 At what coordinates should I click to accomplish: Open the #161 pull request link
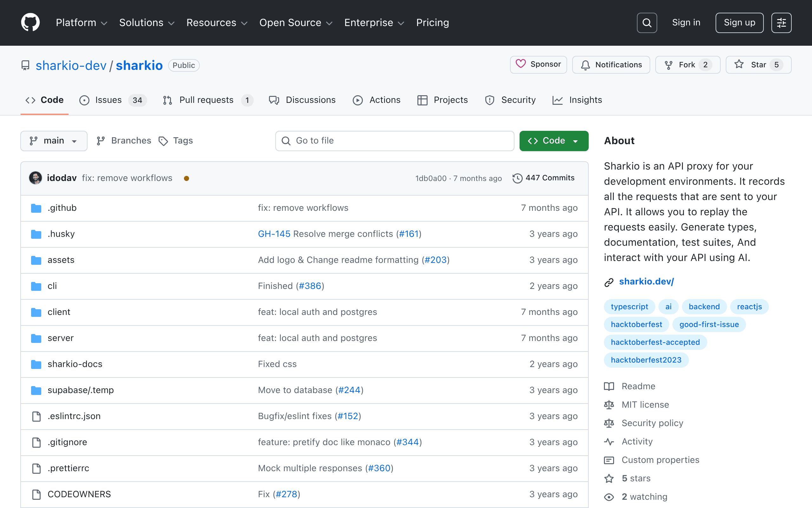tap(409, 234)
